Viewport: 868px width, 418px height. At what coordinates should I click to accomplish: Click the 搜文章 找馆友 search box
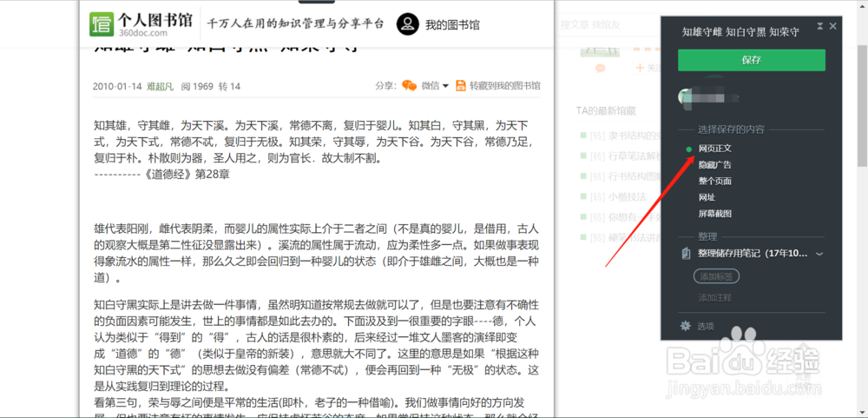(608, 24)
